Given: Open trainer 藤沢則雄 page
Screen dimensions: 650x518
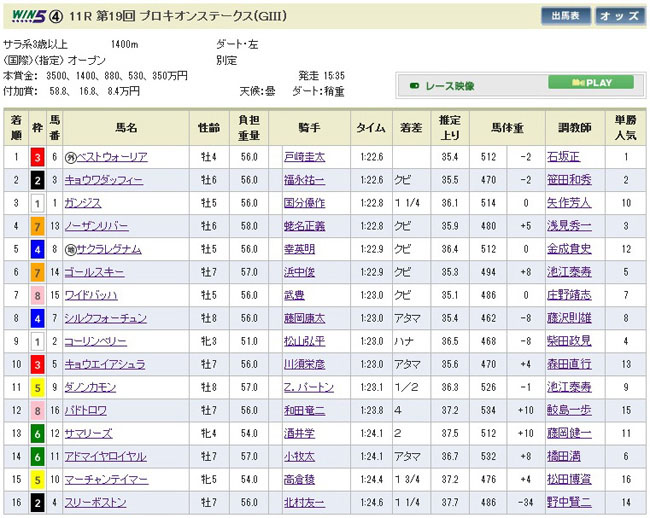Looking at the screenshot, I should pyautogui.click(x=571, y=318).
